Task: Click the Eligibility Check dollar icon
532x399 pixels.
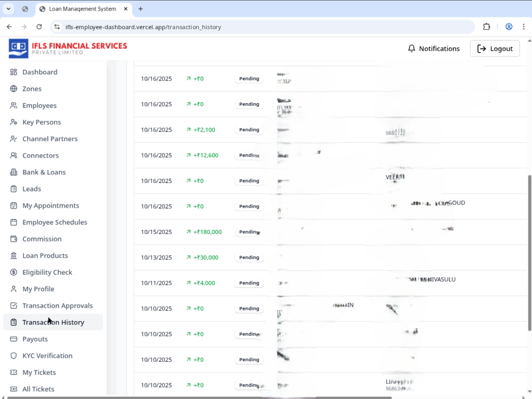Action: [14, 272]
